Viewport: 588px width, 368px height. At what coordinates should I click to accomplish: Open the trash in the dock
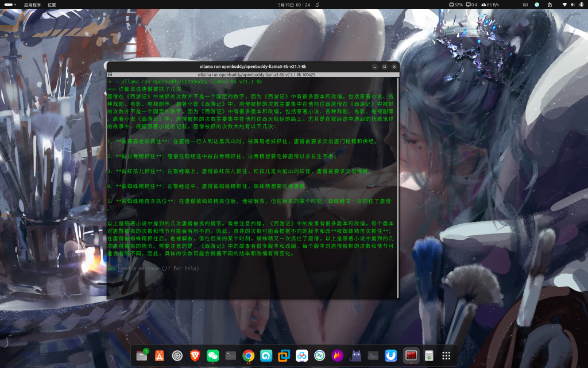[x=428, y=356]
